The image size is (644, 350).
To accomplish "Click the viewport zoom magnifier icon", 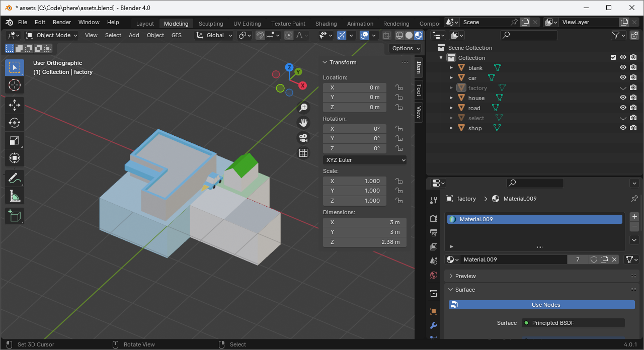I will [x=303, y=107].
